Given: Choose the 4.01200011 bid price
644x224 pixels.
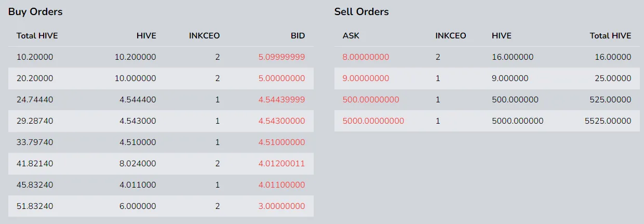Looking at the screenshot, I should coord(281,164).
